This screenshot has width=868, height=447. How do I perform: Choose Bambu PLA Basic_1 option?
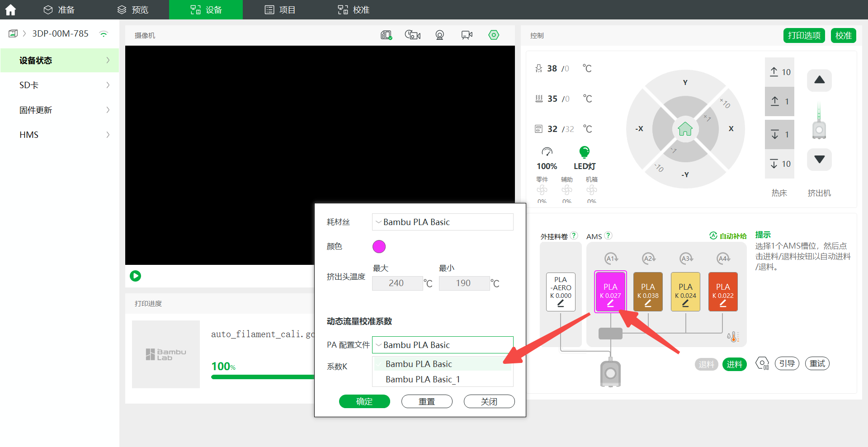click(x=443, y=379)
